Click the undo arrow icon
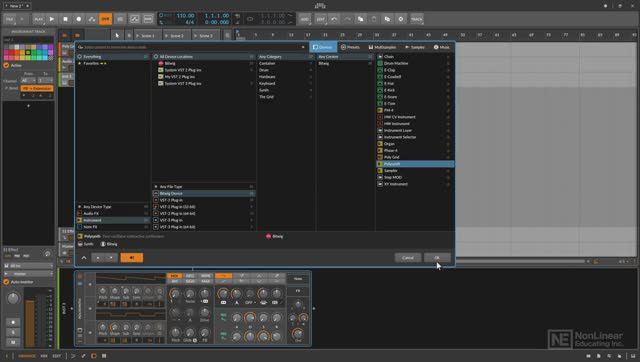Viewport: 640px width, 362px height. [x=334, y=19]
